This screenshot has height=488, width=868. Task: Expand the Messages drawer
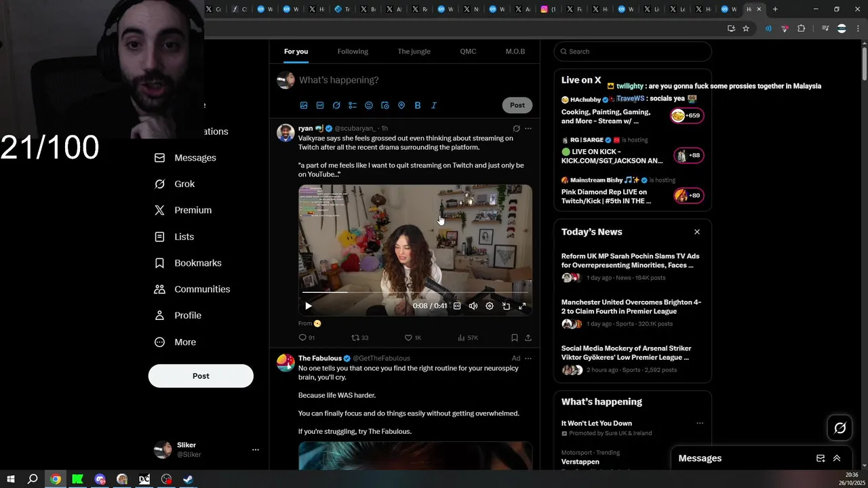pyautogui.click(x=837, y=458)
